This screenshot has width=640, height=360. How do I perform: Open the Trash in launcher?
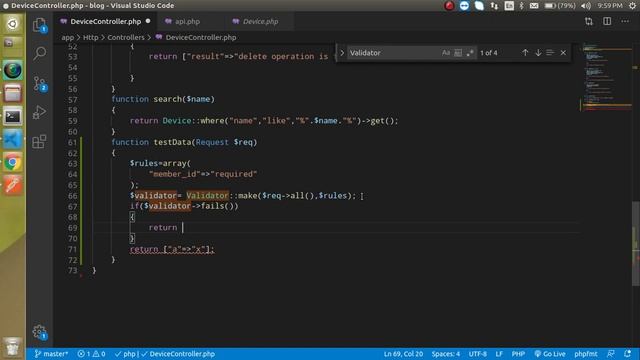click(x=13, y=347)
